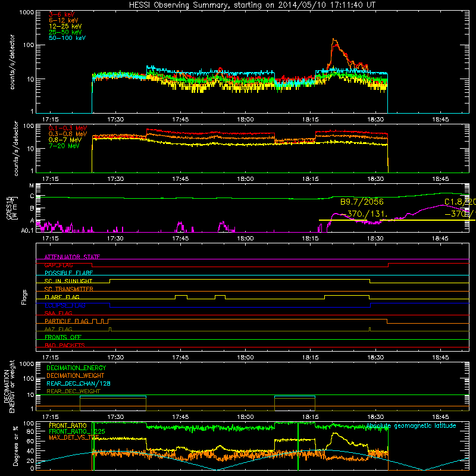Viewport: 476px width, 476px height.
Task: Select the ATTENUATOR_STATE flag label
Action: tap(72, 257)
